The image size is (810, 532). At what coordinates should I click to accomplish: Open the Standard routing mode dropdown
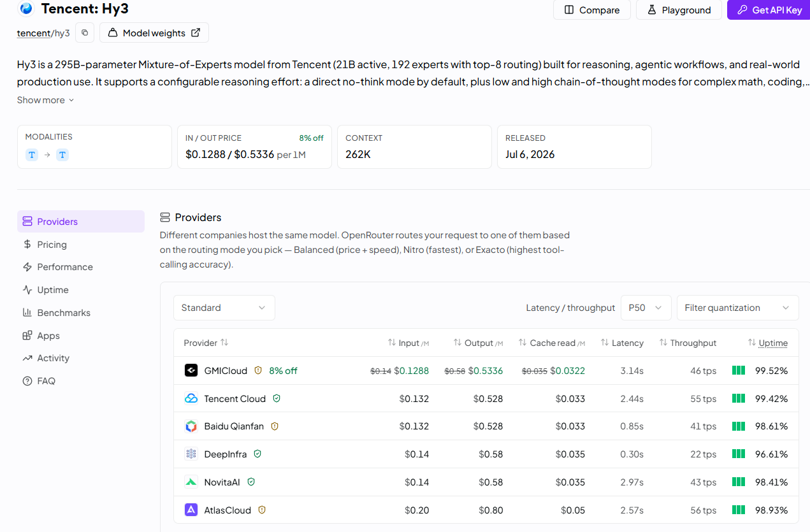(224, 308)
